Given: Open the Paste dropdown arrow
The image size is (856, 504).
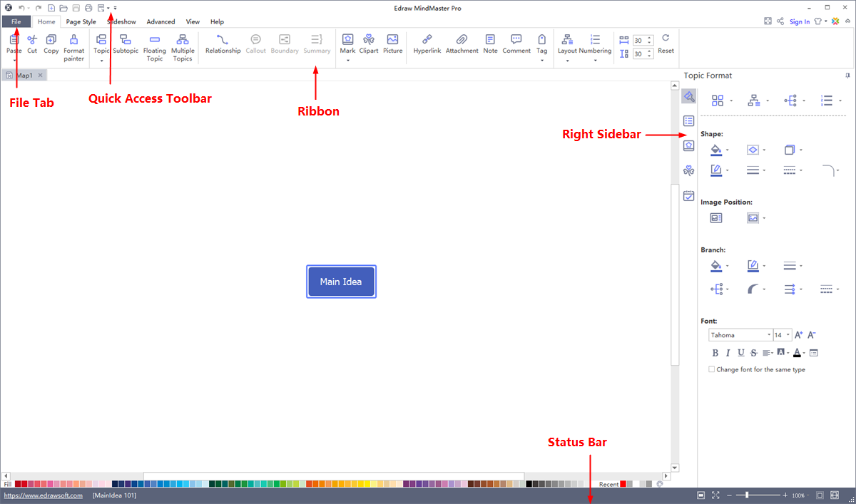Looking at the screenshot, I should tap(14, 61).
